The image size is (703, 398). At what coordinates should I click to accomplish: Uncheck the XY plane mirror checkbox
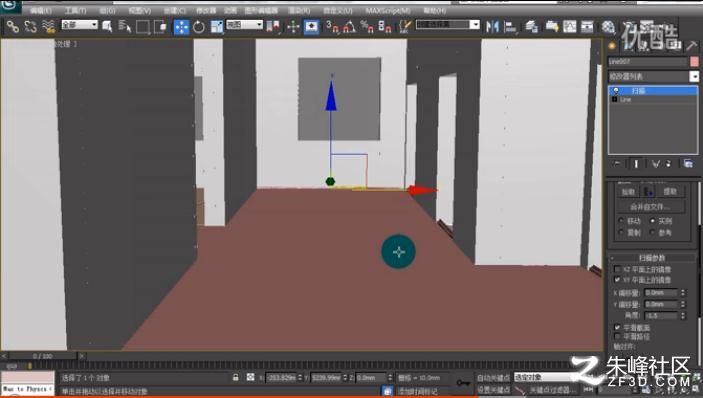click(617, 280)
